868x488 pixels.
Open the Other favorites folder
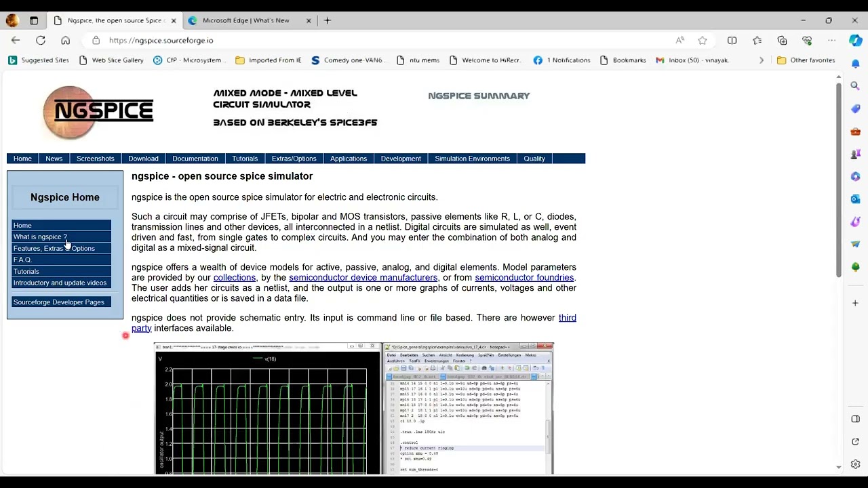(x=806, y=60)
